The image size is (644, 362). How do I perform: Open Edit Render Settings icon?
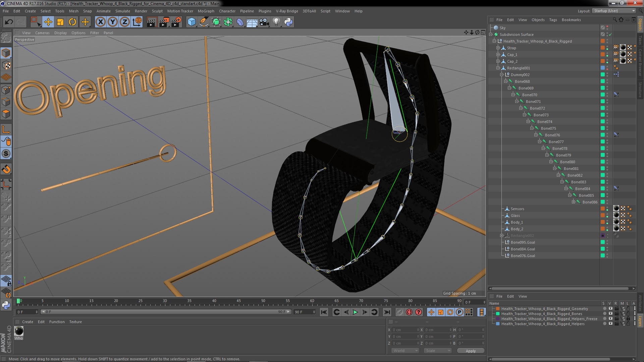176,22
